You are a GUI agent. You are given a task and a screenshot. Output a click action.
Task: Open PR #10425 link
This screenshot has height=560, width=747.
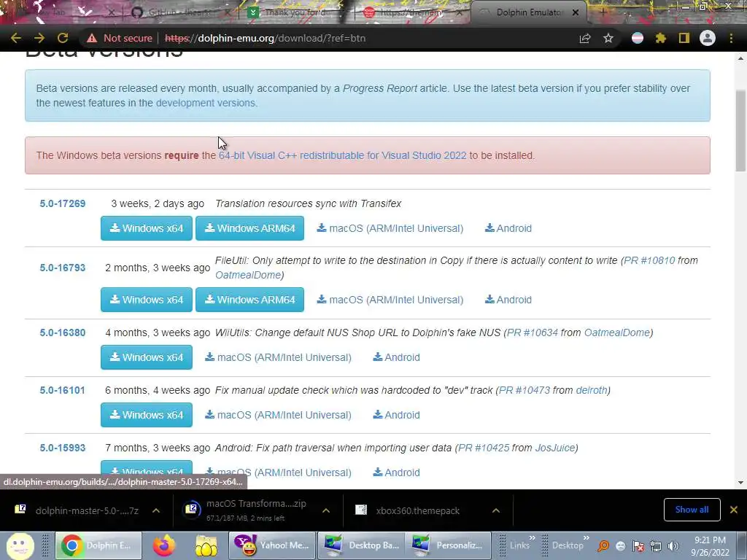(x=484, y=448)
